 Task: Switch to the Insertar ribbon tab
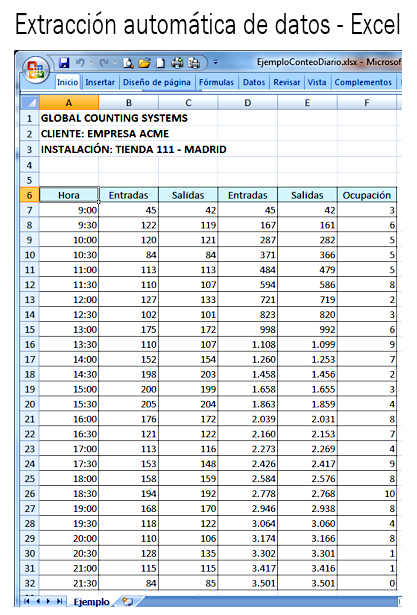pyautogui.click(x=100, y=82)
